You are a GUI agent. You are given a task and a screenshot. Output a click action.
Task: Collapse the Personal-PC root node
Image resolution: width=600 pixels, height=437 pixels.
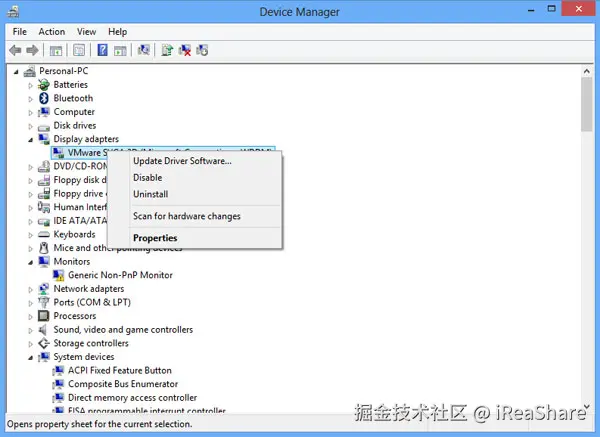[16, 72]
